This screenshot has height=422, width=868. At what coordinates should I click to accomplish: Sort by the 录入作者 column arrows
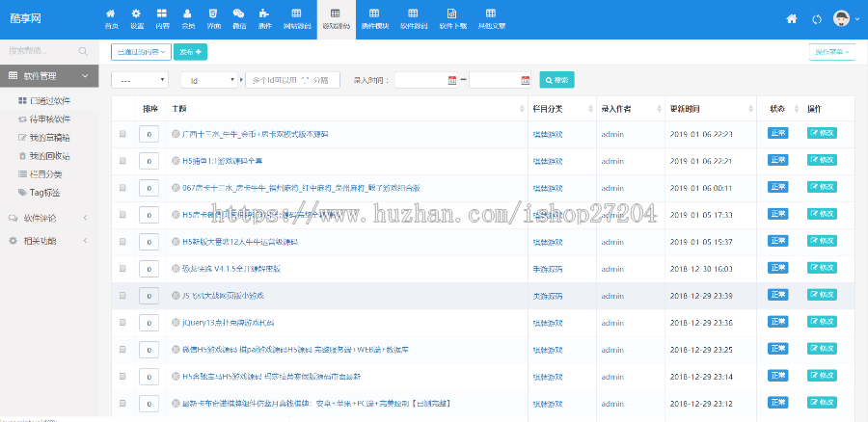pyautogui.click(x=658, y=110)
